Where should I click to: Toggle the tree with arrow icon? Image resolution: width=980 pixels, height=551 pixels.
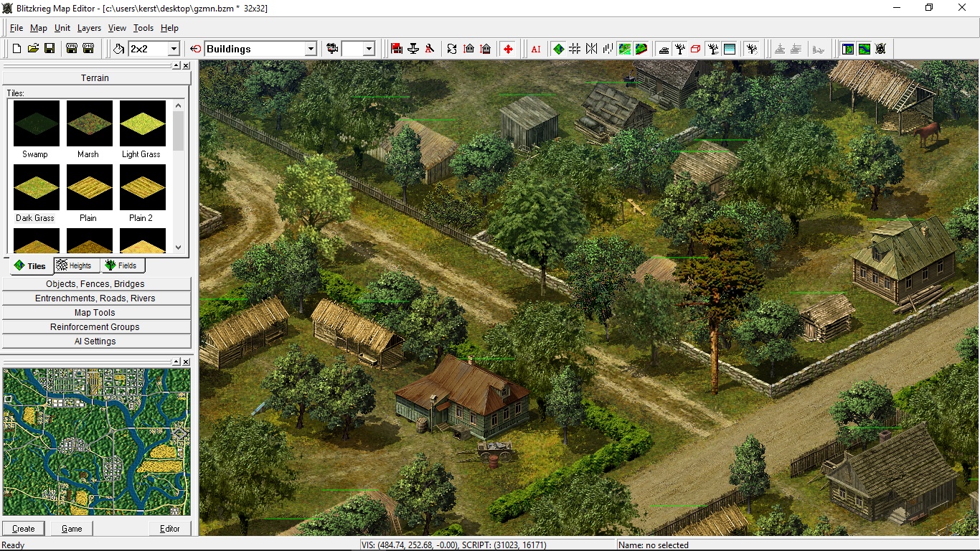[752, 49]
